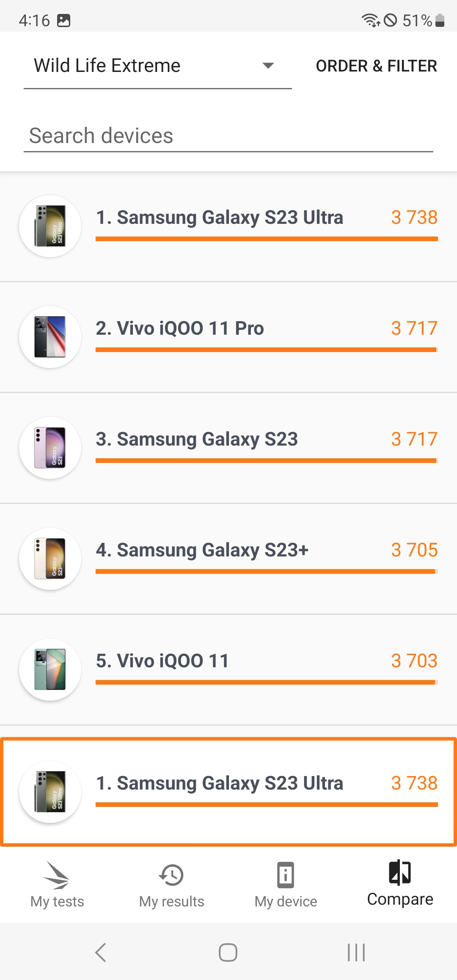The height and width of the screenshot is (980, 457).
Task: Tap the Wi-Fi status bar icon
Action: (371, 20)
